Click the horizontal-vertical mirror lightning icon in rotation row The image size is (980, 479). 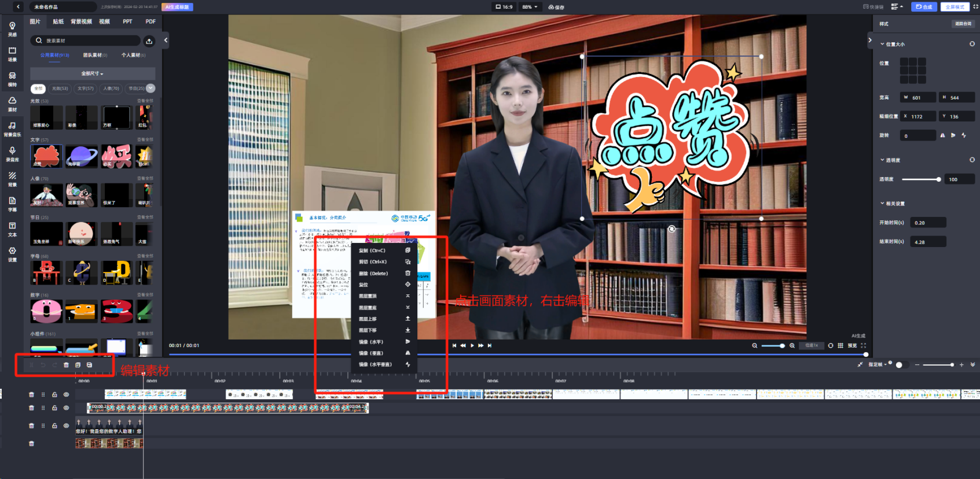click(964, 135)
